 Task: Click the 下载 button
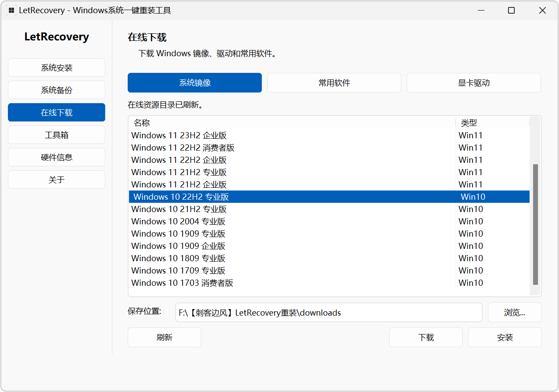pyautogui.click(x=426, y=337)
